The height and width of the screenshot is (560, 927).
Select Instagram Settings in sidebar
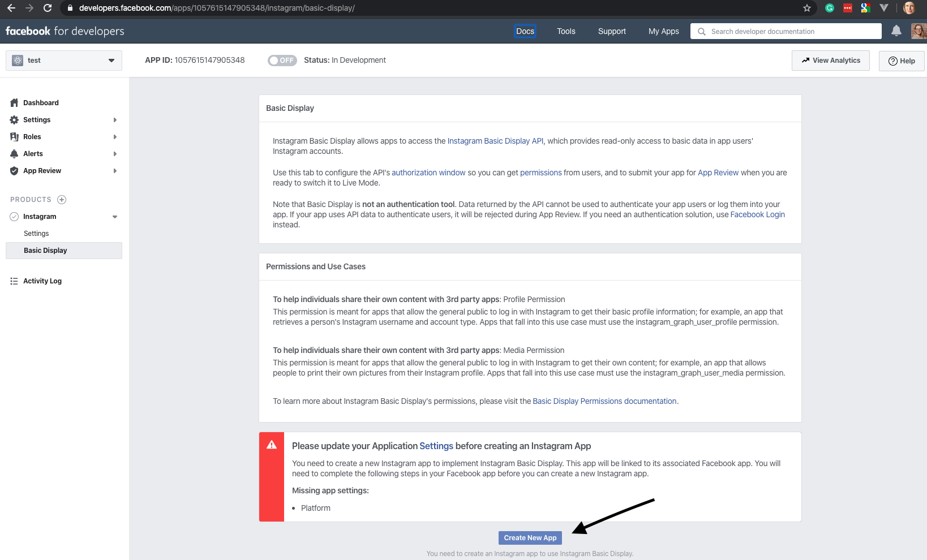coord(36,234)
